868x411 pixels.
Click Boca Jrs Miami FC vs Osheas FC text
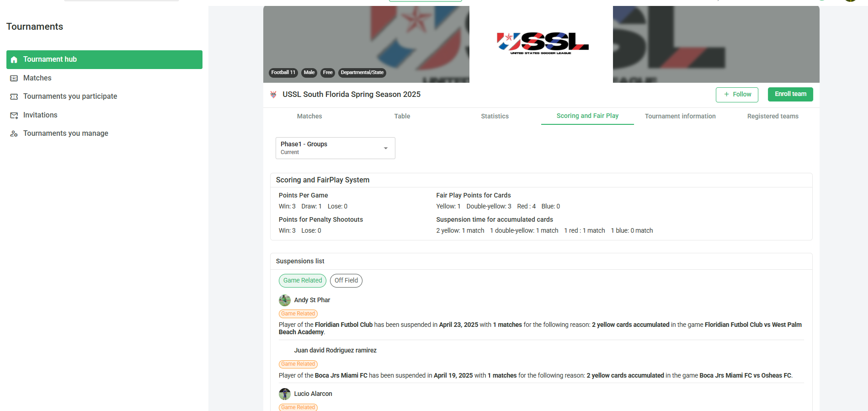tap(746, 376)
